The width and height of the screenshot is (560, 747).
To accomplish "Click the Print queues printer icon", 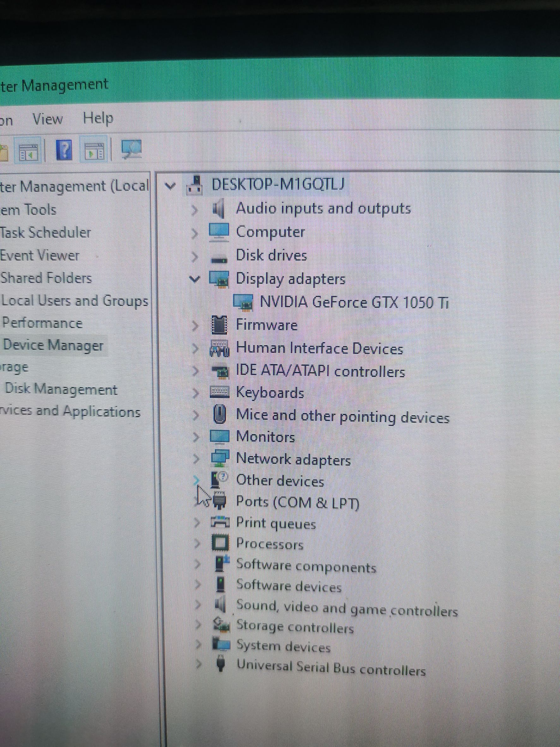I will 220,523.
